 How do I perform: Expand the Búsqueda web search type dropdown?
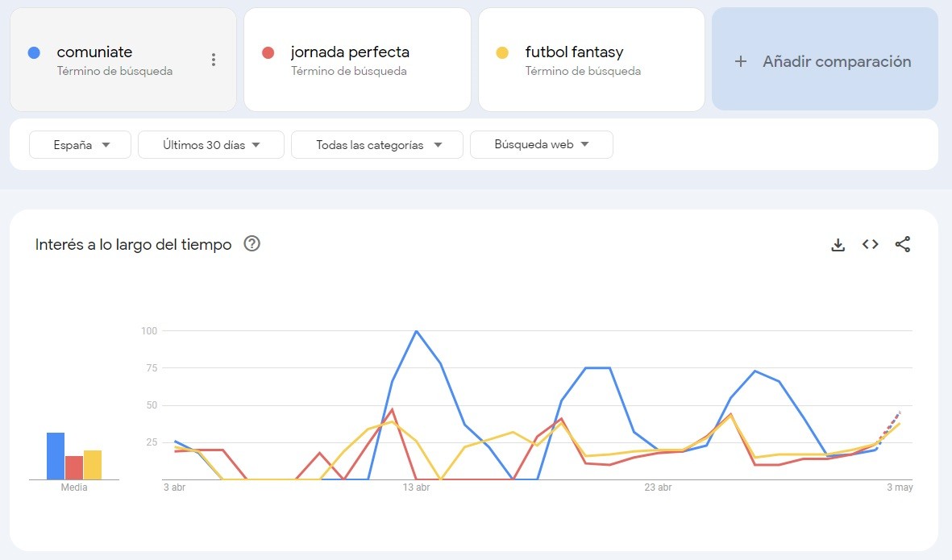pyautogui.click(x=541, y=145)
